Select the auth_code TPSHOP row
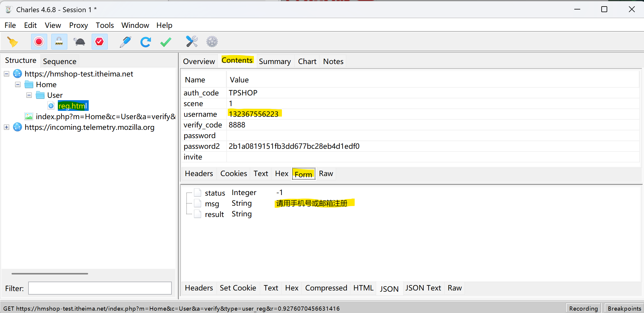 411,93
